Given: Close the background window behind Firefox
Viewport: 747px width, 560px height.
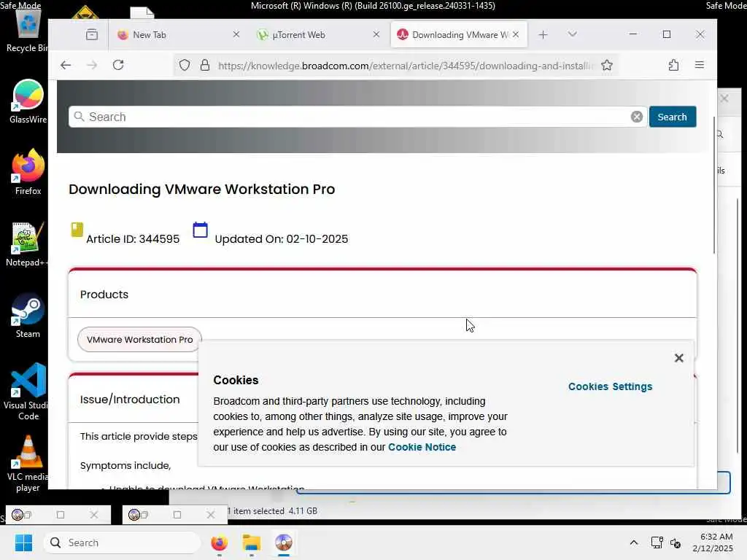Looking at the screenshot, I should [724, 98].
